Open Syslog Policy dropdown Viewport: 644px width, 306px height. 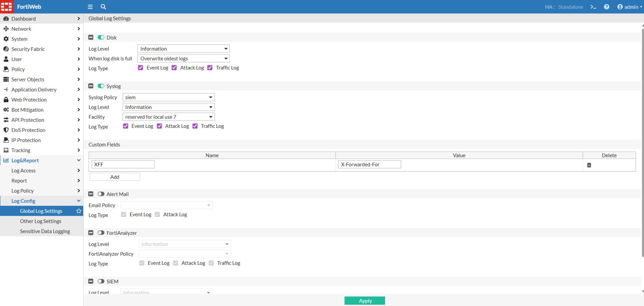click(169, 98)
